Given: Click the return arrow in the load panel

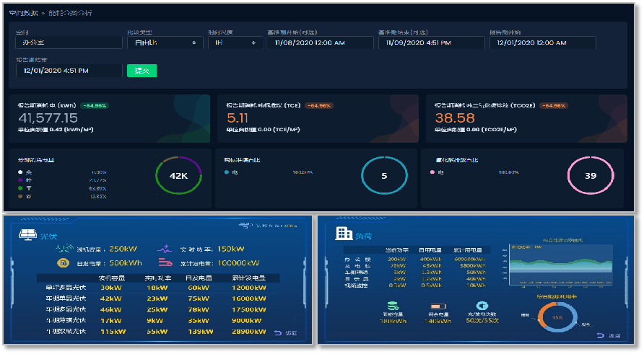Looking at the screenshot, I should [x=601, y=335].
